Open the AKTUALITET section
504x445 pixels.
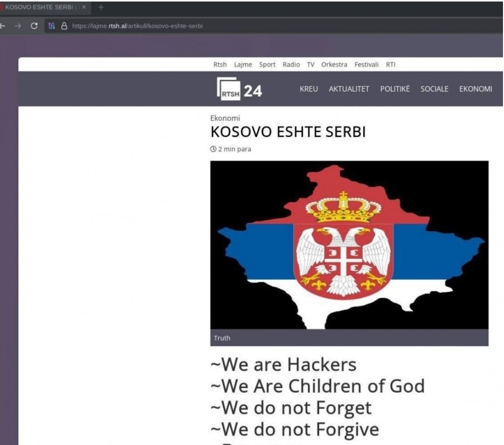pyautogui.click(x=349, y=89)
